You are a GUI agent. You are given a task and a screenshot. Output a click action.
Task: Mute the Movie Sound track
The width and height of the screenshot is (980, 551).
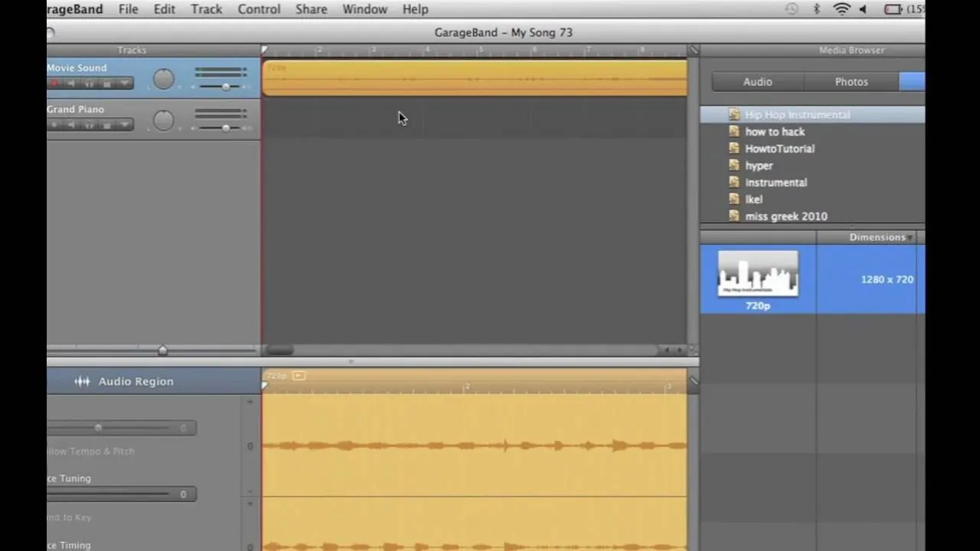pyautogui.click(x=71, y=83)
